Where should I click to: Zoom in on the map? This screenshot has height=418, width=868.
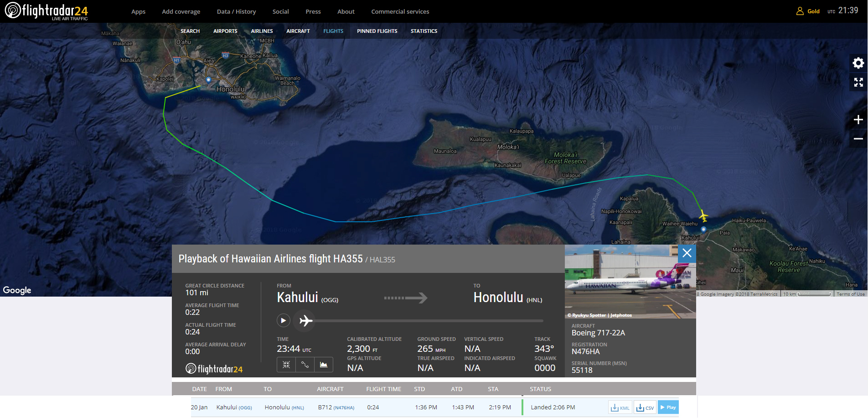[x=858, y=120]
